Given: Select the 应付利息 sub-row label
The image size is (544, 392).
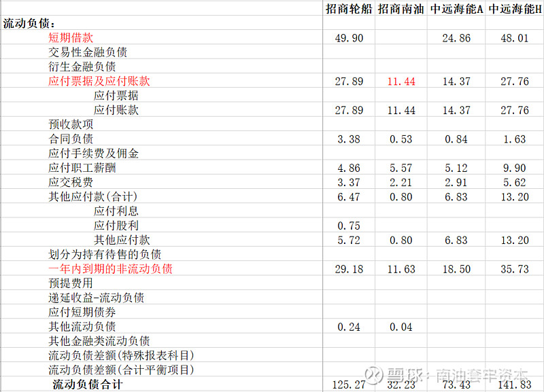Looking at the screenshot, I should point(116,211).
